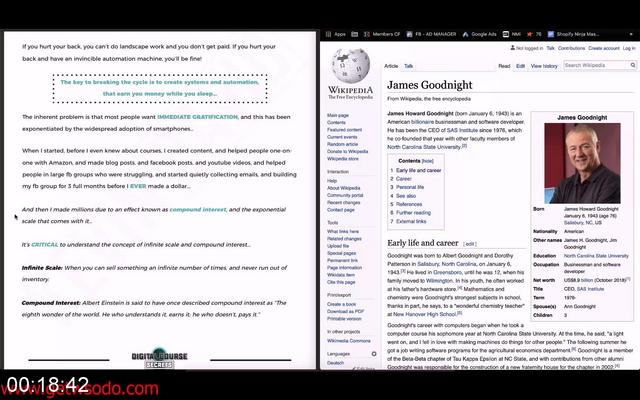Open the NMI bookmark
The image size is (640, 400).
coord(512,34)
